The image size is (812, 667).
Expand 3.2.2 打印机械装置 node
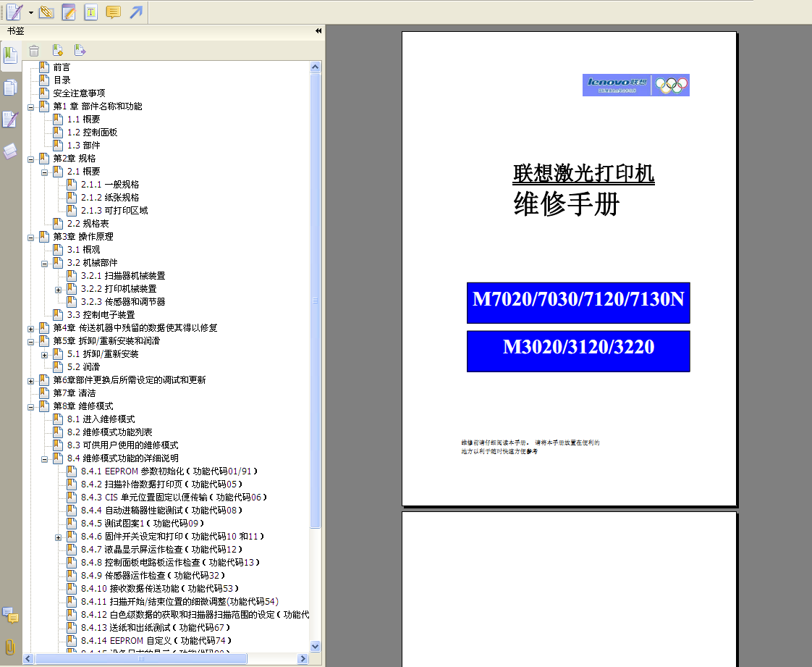[59, 290]
